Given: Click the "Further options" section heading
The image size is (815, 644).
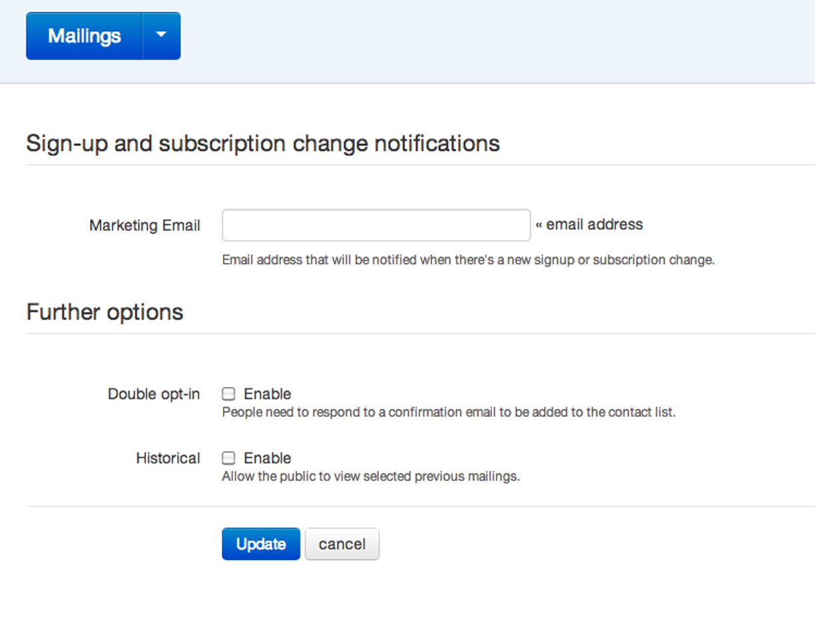Looking at the screenshot, I should [x=105, y=312].
